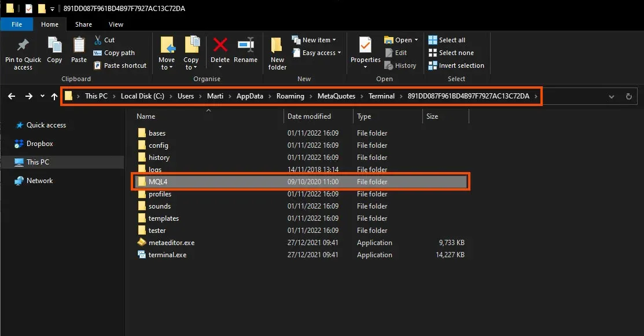Select the terminal.exe application file
644x336 pixels.
pos(167,255)
